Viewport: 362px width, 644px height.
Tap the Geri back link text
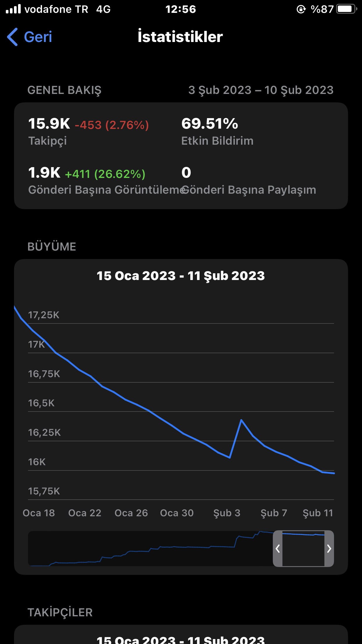click(x=38, y=37)
